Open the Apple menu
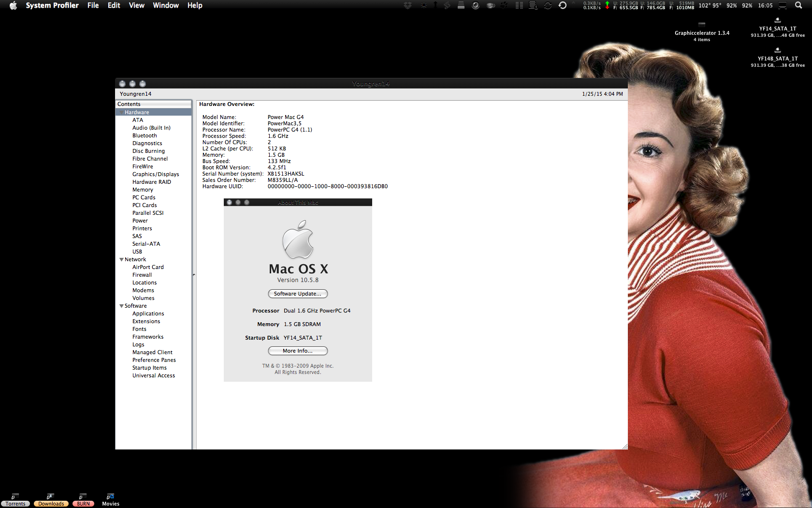The height and width of the screenshot is (508, 812). [x=13, y=5]
